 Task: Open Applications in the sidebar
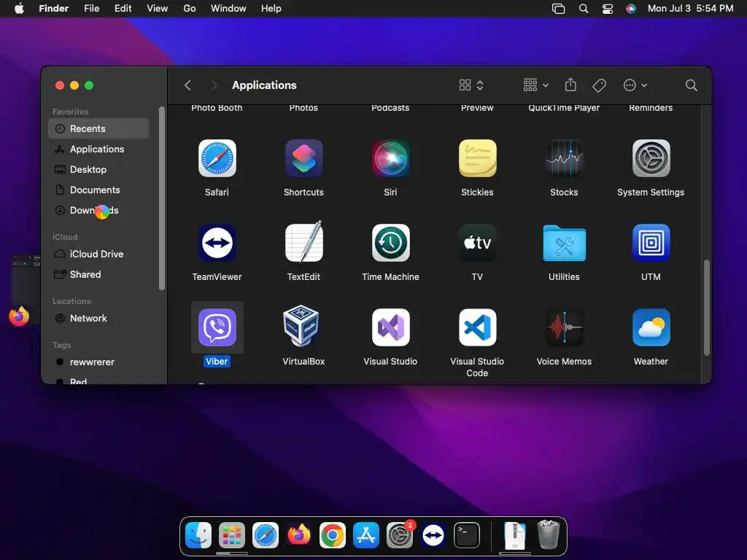[98, 149]
